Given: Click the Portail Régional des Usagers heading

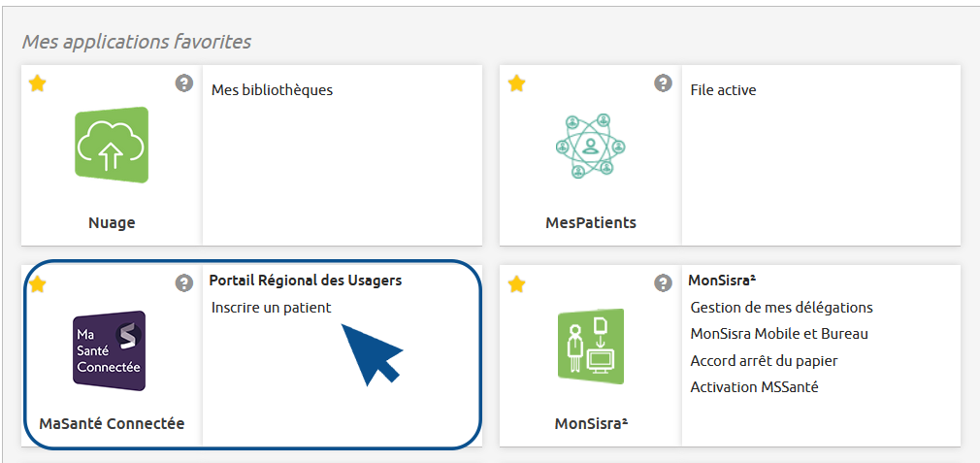Looking at the screenshot, I should (306, 281).
